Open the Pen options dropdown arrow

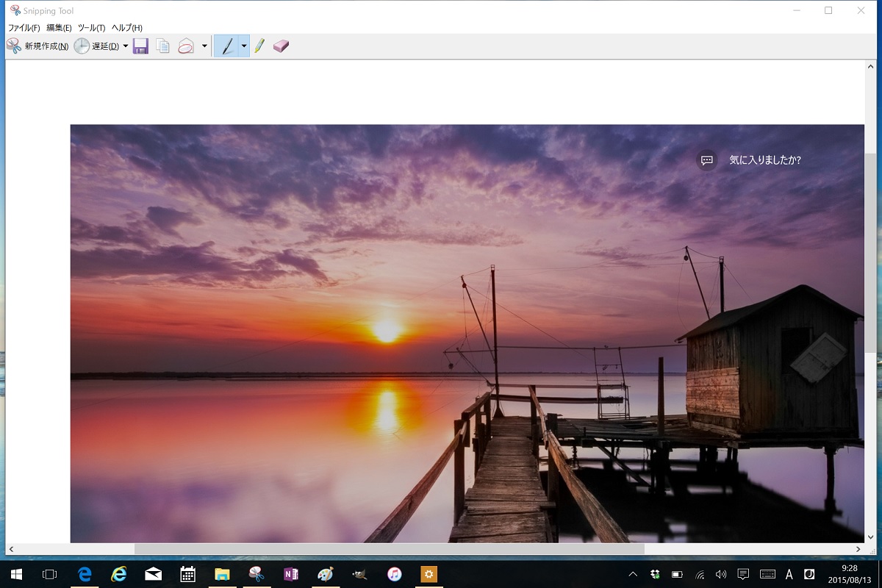tap(244, 46)
